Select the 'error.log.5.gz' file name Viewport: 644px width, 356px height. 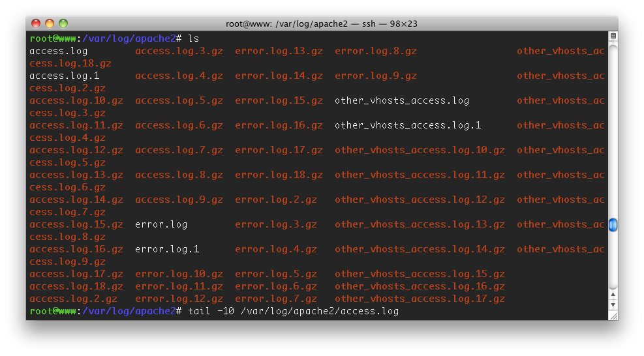[276, 274]
